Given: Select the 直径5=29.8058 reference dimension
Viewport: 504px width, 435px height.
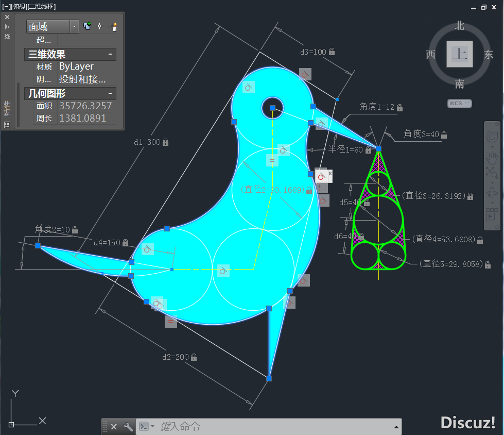Looking at the screenshot, I should coord(455,264).
